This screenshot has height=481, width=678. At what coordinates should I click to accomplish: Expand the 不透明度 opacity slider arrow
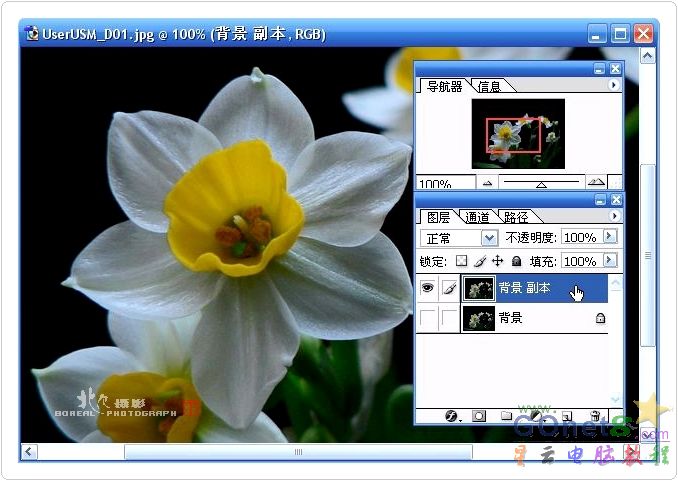pos(610,237)
